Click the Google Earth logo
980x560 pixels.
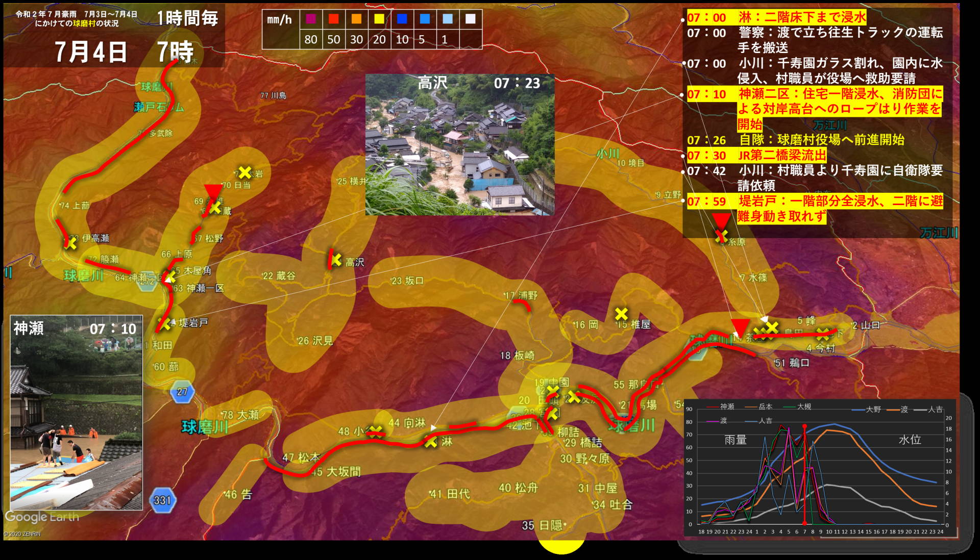coord(42,517)
